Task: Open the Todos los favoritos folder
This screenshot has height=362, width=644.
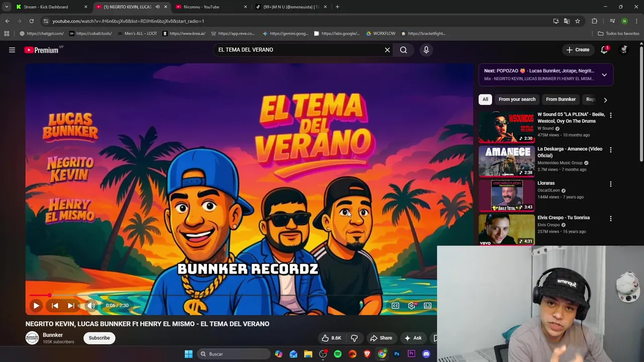Action: 618,34
